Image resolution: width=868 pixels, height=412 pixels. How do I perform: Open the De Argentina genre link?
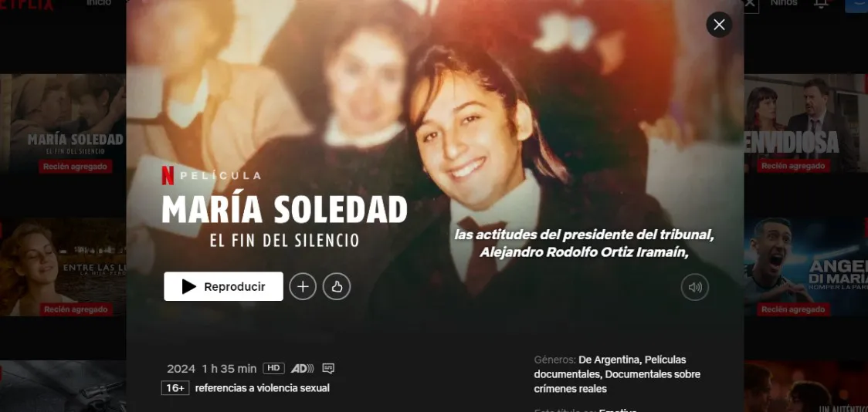point(609,360)
